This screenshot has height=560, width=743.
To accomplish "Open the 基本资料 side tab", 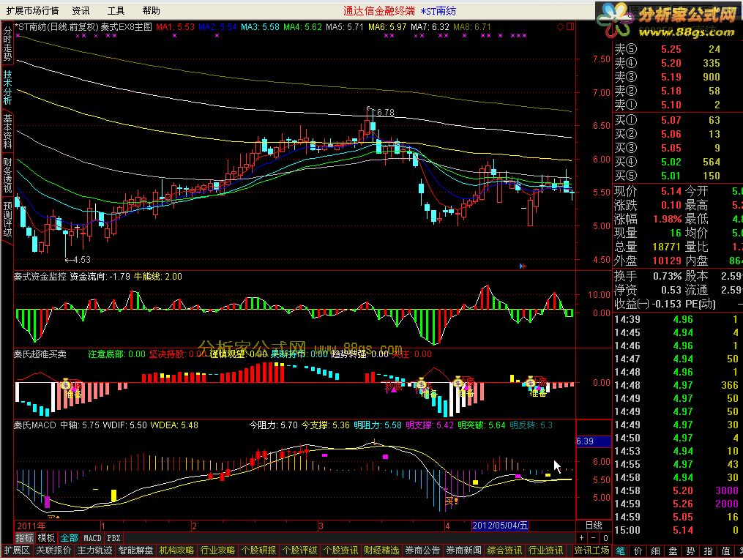I will tap(7, 131).
